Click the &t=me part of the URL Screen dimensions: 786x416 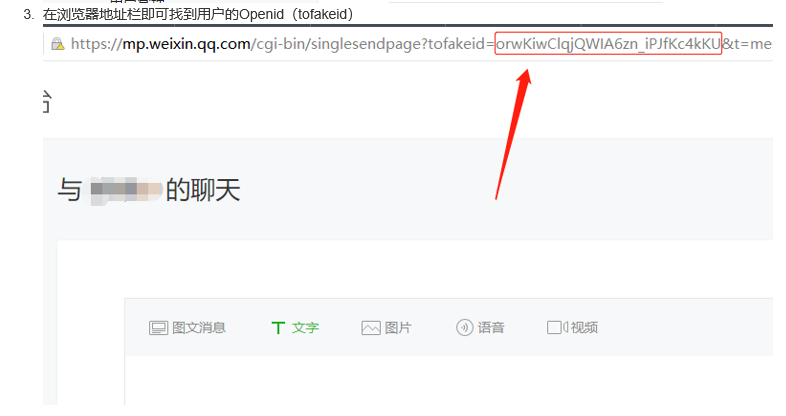click(x=747, y=44)
